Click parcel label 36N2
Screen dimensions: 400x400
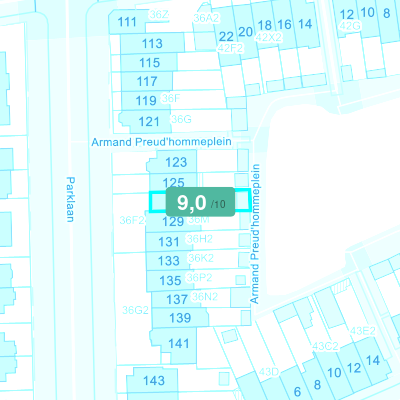(205, 297)
